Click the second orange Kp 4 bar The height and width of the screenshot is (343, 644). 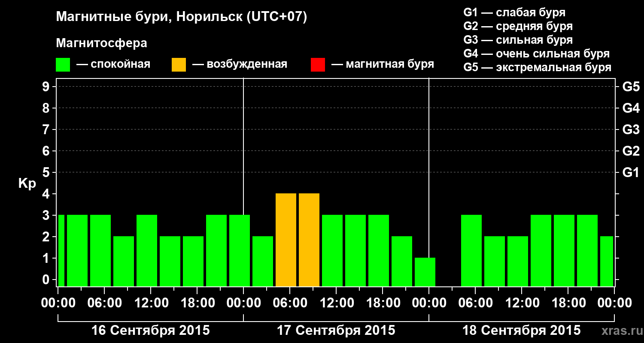(x=309, y=240)
